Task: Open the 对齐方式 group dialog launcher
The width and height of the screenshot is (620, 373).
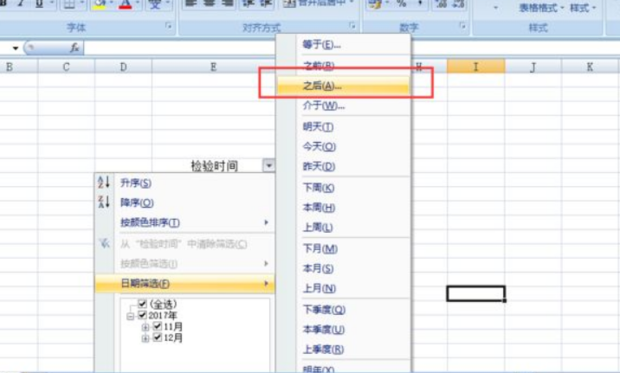Action: 352,26
